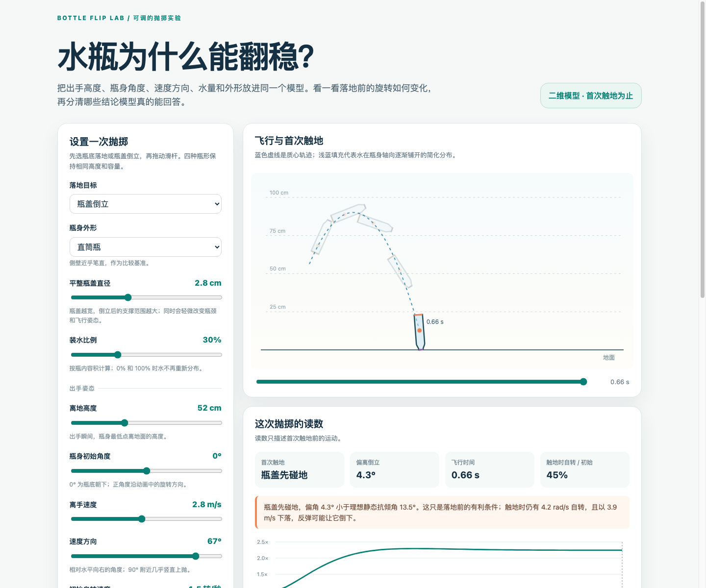
Task: Click the 出手姿态 section divider label
Action: pyautogui.click(x=82, y=388)
